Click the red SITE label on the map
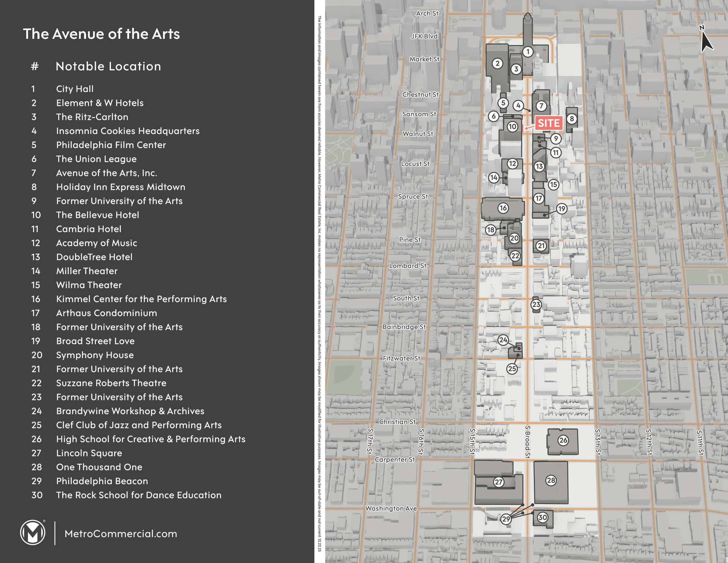The image size is (728, 563). point(549,123)
